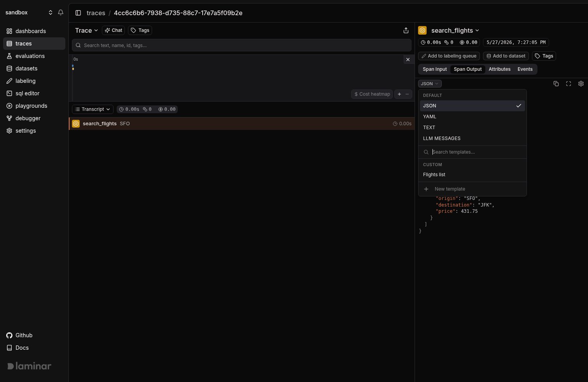
Task: Click the search_flights tool icon in row
Action: tap(76, 124)
